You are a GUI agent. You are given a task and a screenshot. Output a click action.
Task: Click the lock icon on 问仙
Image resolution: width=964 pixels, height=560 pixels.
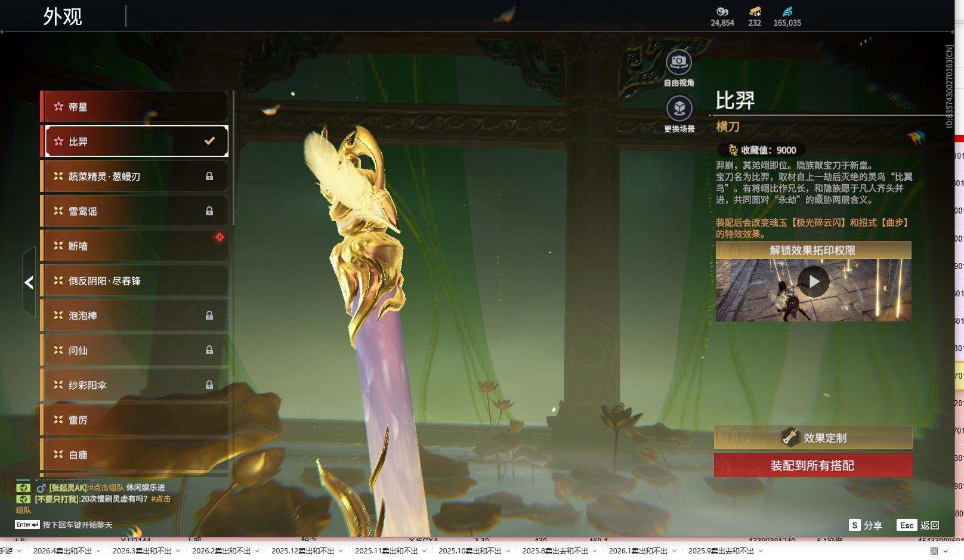click(209, 350)
